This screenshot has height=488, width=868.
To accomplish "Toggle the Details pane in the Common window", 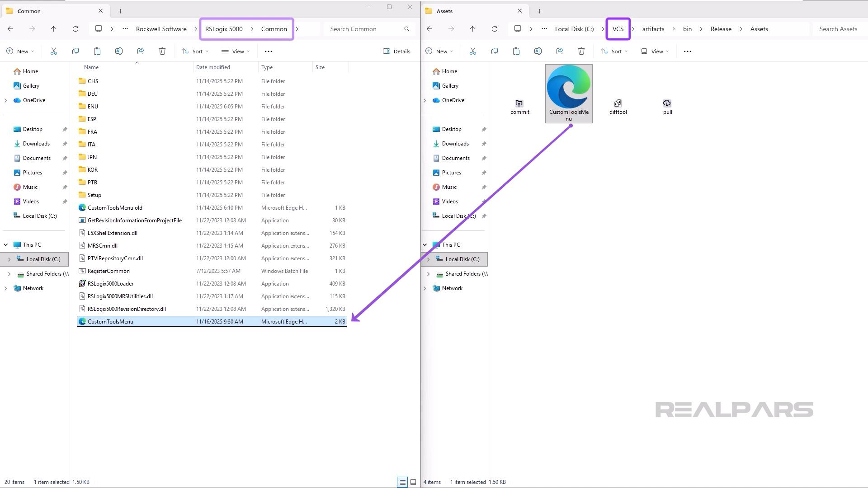I will click(396, 51).
